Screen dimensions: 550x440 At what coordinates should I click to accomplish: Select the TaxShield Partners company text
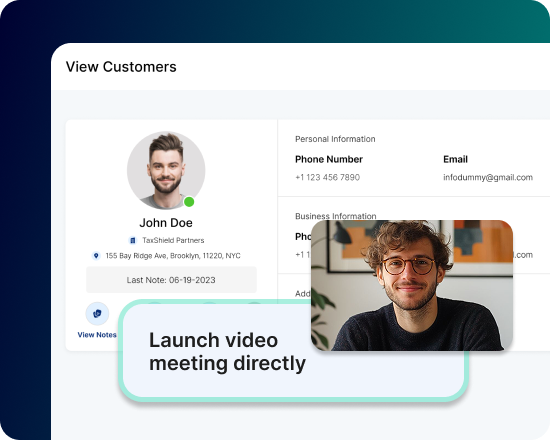point(173,240)
